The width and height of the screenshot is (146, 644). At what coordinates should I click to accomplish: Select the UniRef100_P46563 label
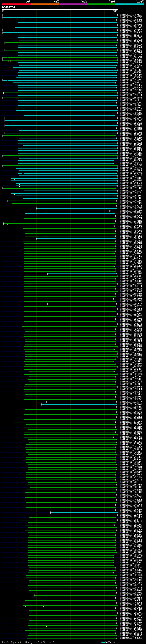131,603
